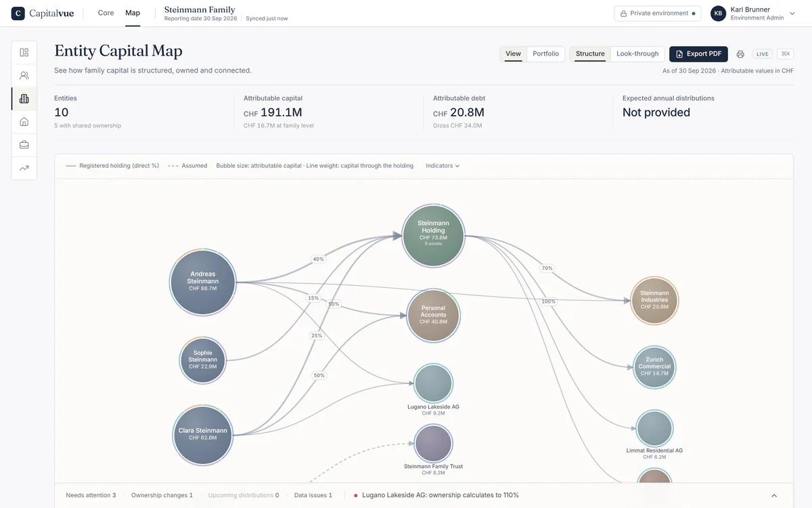Click Ownership changes 1 filter

coord(162,496)
